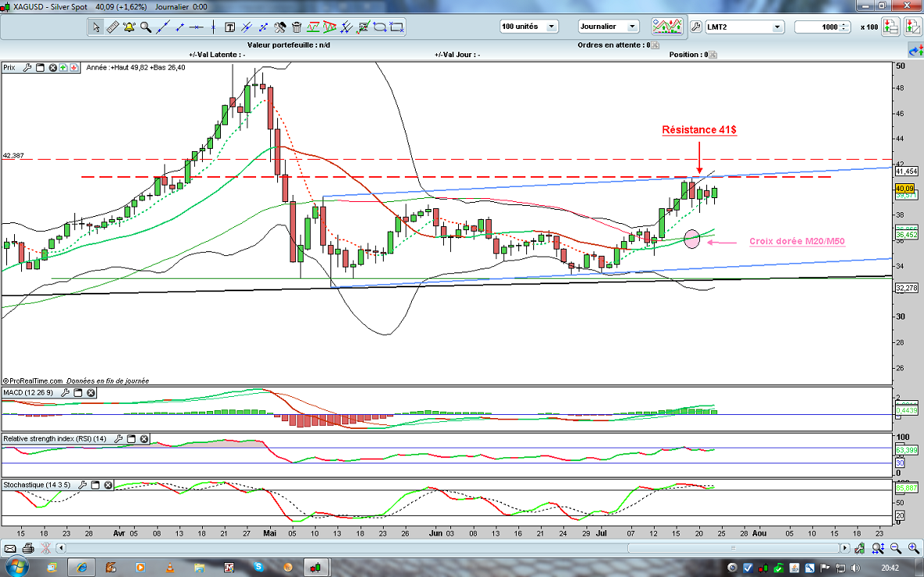Click the quantity 1000 stepper field
The image size is (924, 577).
[822, 27]
